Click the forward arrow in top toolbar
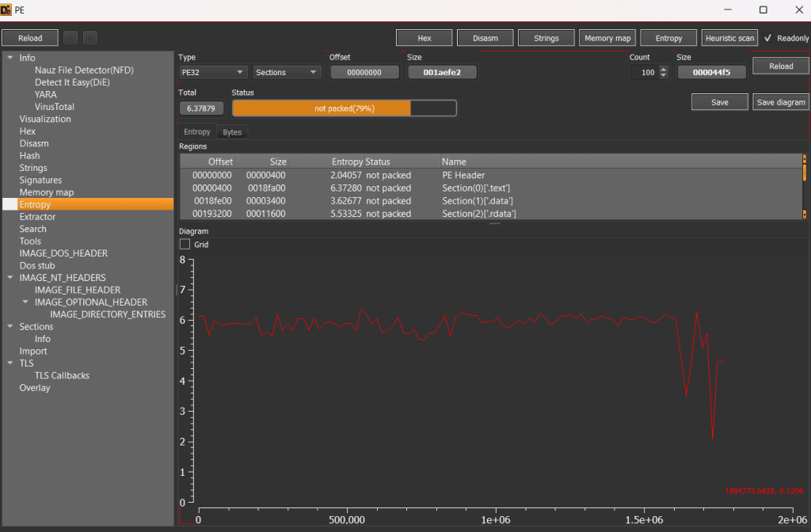 [90, 38]
